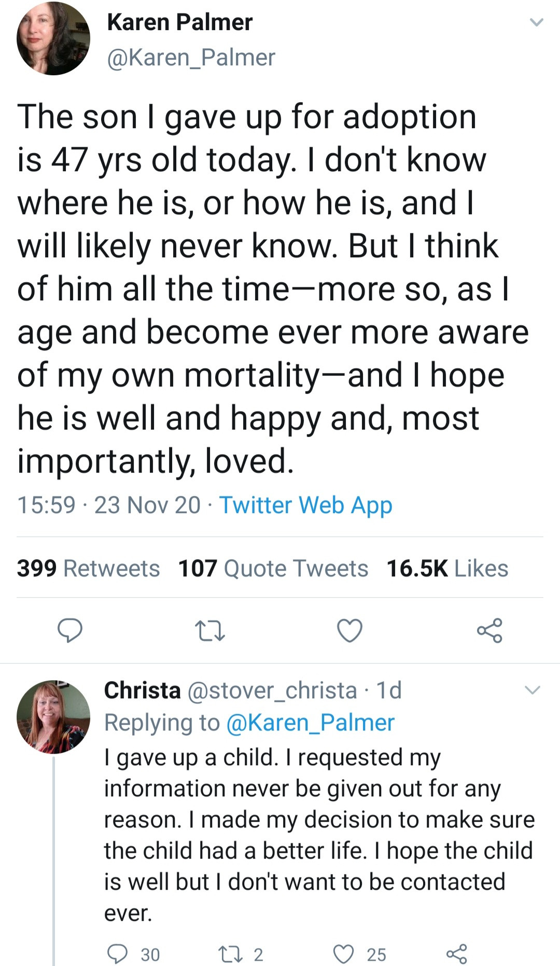See who gave 16.5K Likes
This screenshot has height=966, width=560.
click(x=447, y=568)
